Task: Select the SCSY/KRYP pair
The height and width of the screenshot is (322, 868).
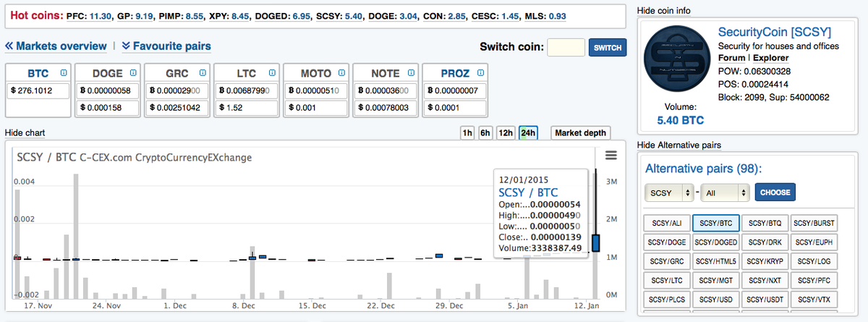Action: (x=764, y=260)
